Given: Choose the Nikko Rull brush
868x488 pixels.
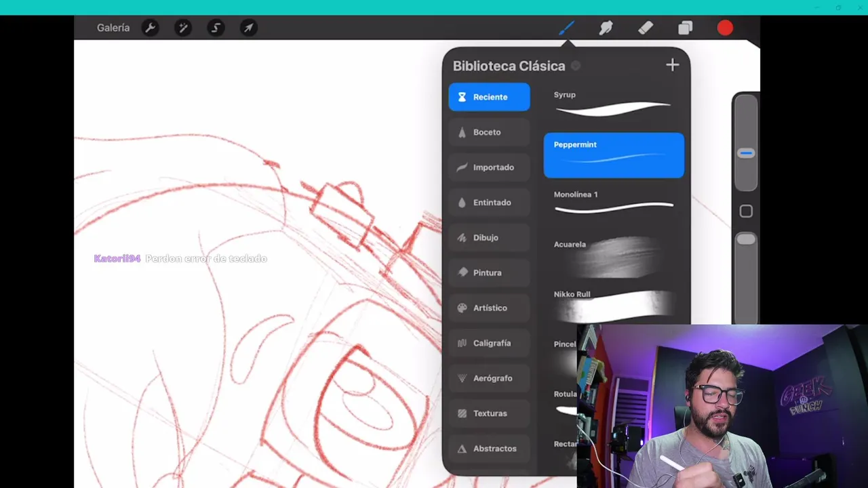Looking at the screenshot, I should point(614,305).
